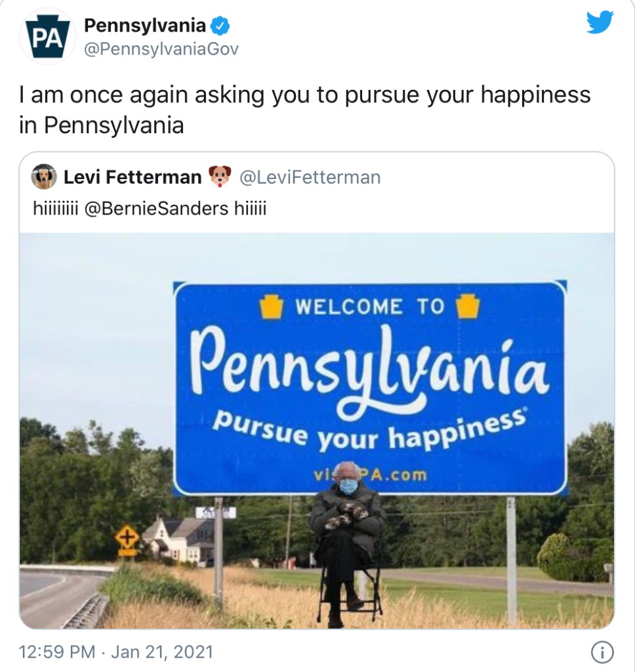
Task: Select the keystone emblem on the welcome sign
Action: 272,305
